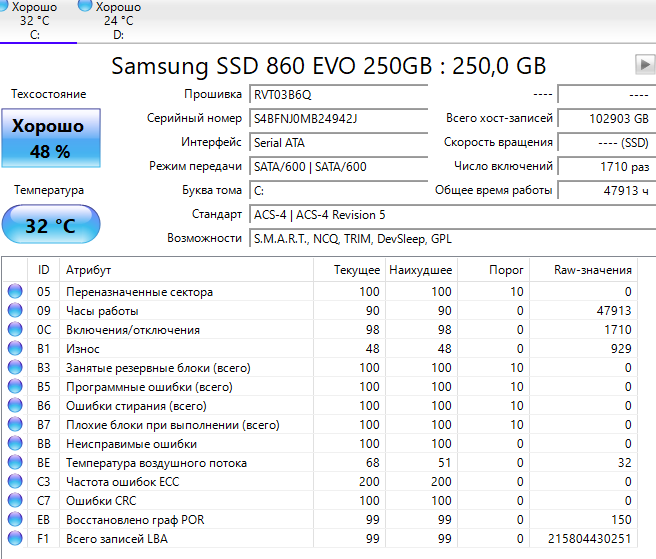Click status icon of attribute B3 row
Image resolution: width=656 pixels, height=559 pixels.
coord(15,367)
